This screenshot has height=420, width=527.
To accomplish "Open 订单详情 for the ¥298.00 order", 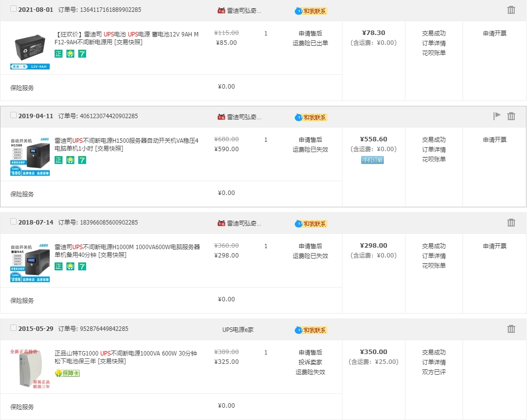I will click(434, 256).
